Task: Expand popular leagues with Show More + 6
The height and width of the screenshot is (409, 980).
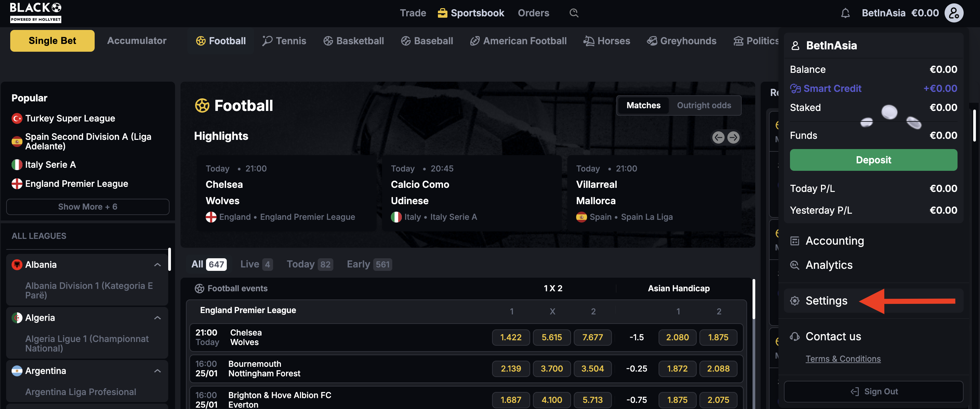Action: tap(88, 207)
